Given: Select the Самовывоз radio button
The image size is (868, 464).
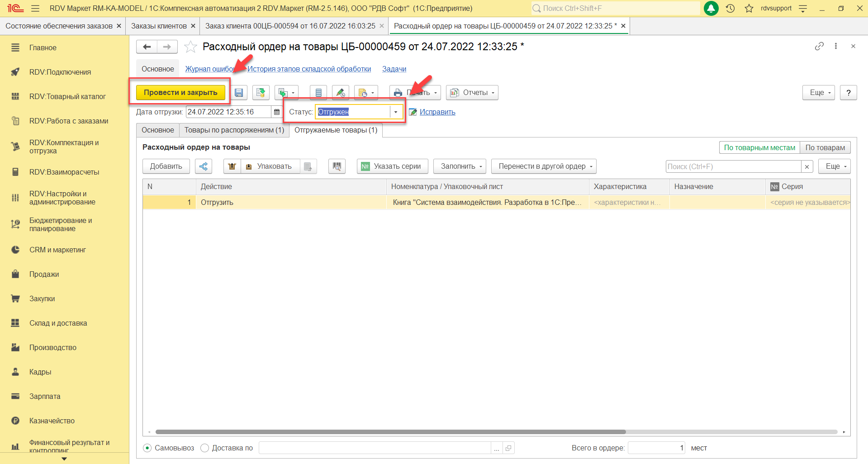Looking at the screenshot, I should [147, 448].
